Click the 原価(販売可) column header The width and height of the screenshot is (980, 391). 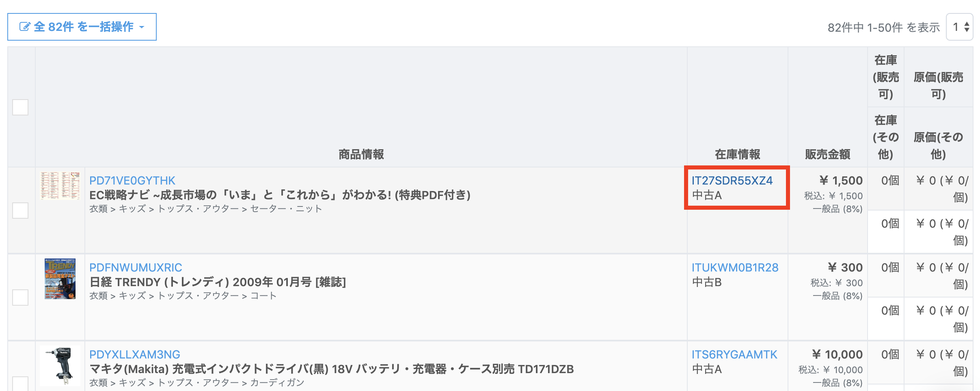coord(939,85)
